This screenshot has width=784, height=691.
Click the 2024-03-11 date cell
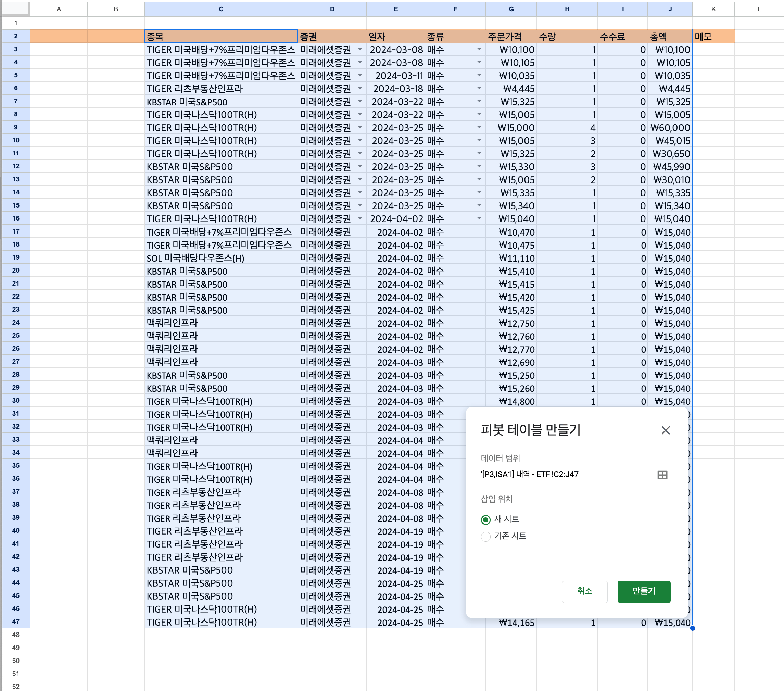395,75
